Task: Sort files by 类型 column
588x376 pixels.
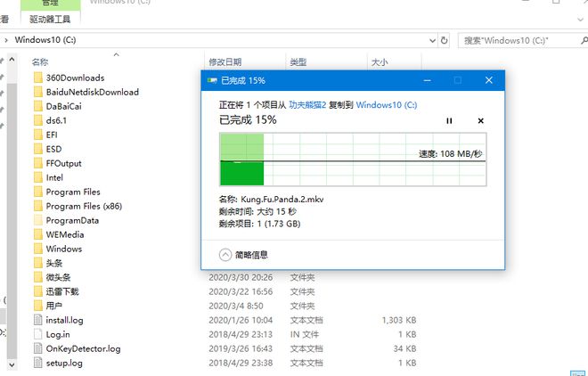Action: (298, 62)
